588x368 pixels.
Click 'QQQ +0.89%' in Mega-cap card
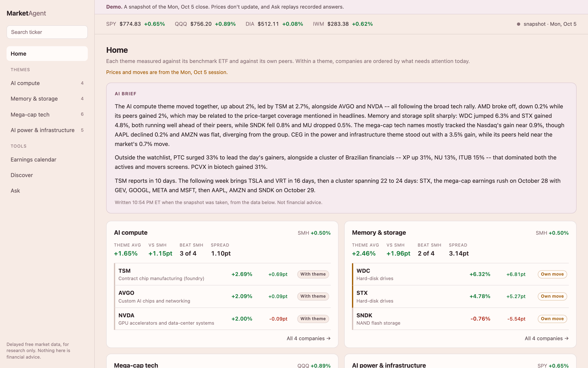pyautogui.click(x=314, y=366)
